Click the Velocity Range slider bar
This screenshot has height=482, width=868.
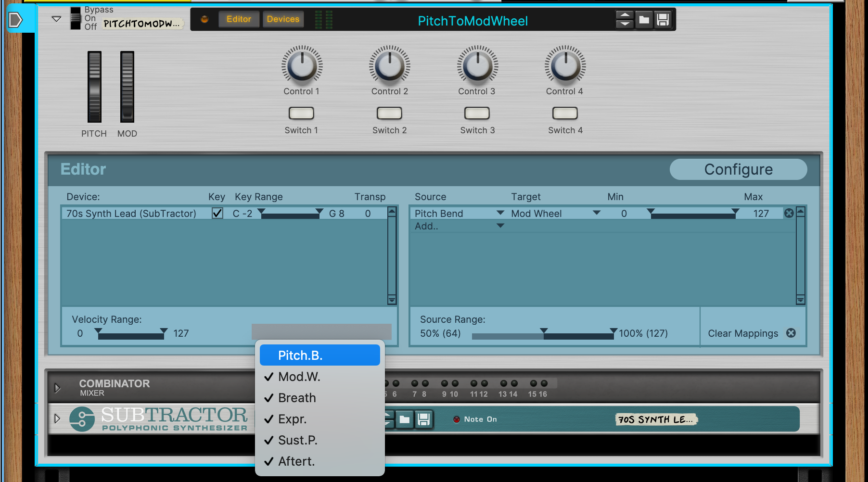[131, 334]
